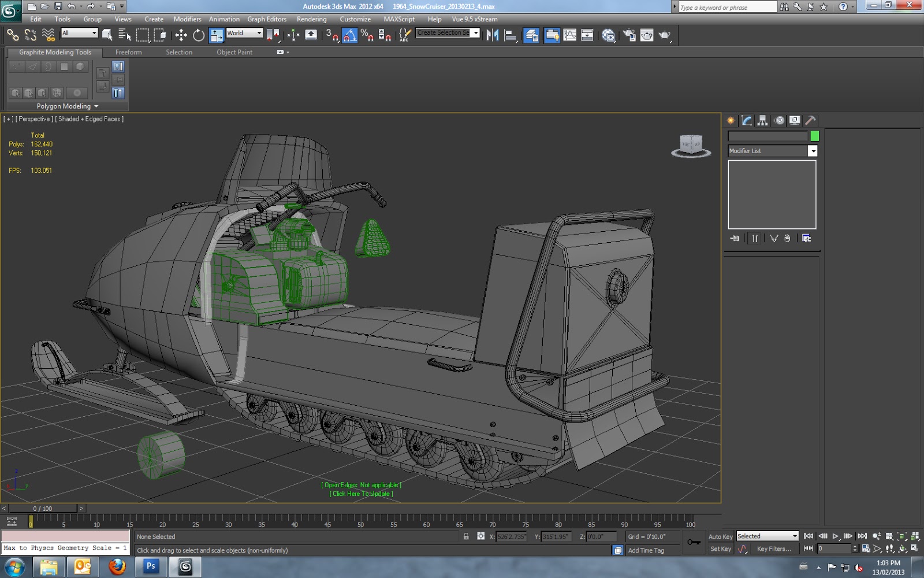Open the World reference coordinate dropdown
This screenshot has height=578, width=924.
[244, 33]
